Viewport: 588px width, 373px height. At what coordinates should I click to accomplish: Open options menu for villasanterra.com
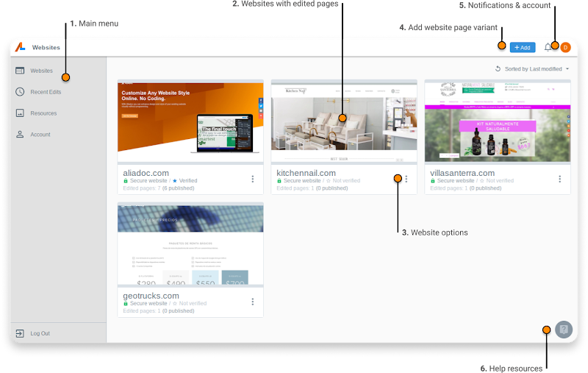[x=560, y=179]
